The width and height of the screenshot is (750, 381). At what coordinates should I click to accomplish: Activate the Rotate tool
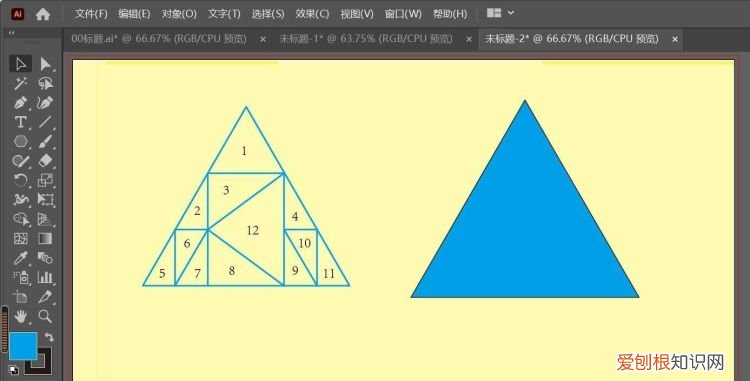click(21, 180)
